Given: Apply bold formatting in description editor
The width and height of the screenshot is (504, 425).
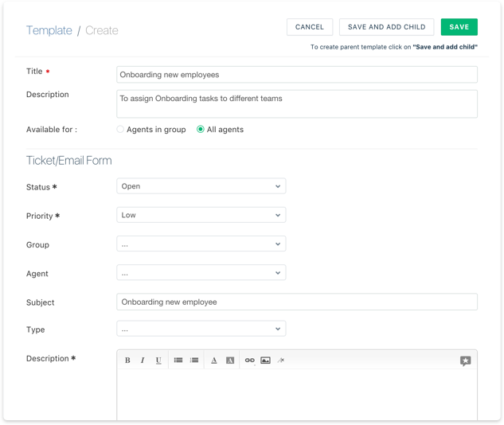Looking at the screenshot, I should point(127,360).
